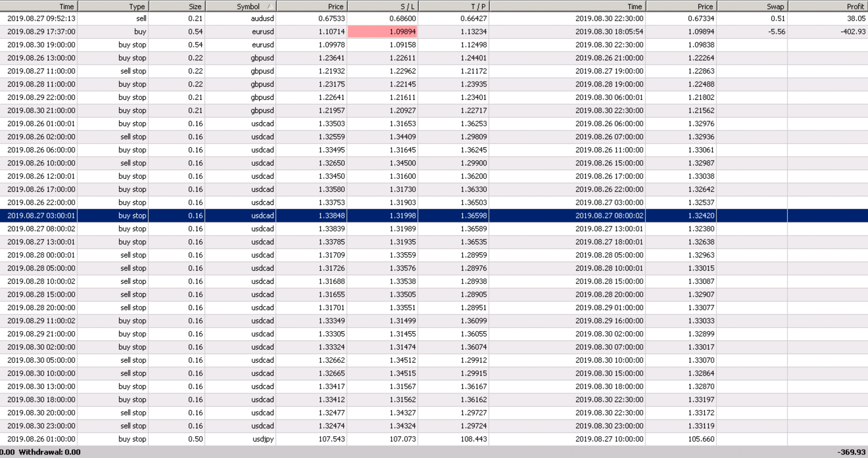Screen dimensions: 868x458
Task: Click the total profit -369.93 in the summary bar
Action: click(851, 452)
